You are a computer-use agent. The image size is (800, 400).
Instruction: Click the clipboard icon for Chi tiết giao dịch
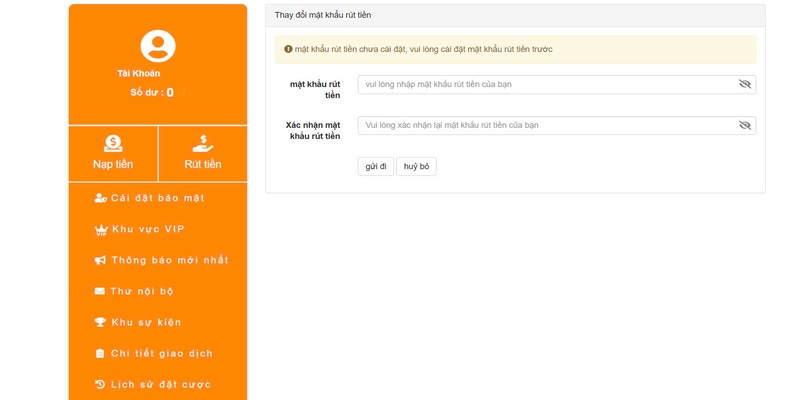point(100,353)
